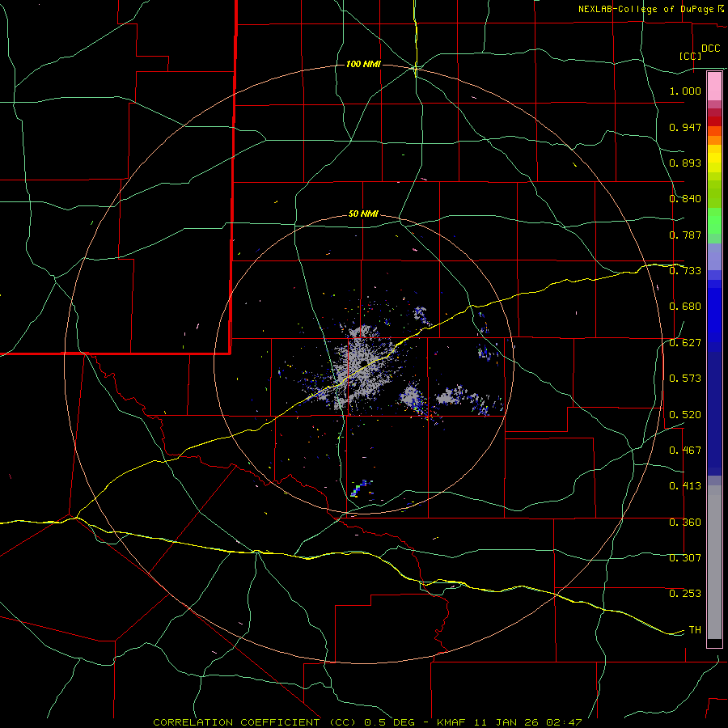Pick the lavender segment of the color bar
This screenshot has height=728, width=728.
click(x=714, y=257)
